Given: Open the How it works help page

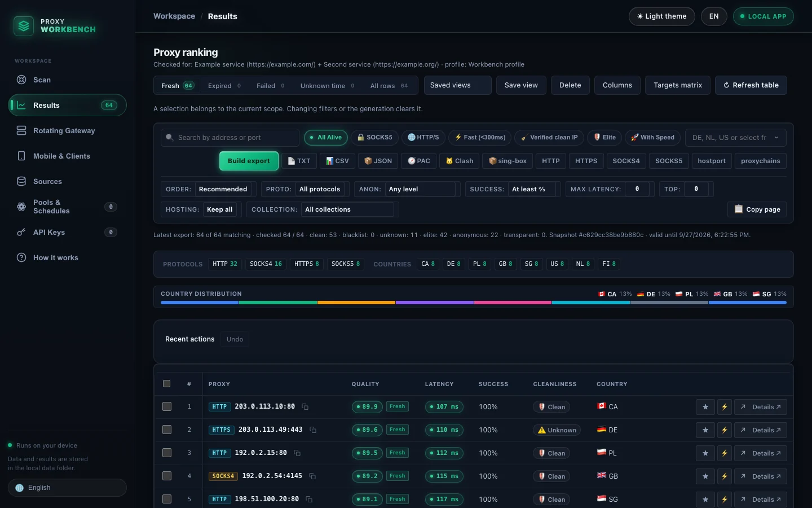Looking at the screenshot, I should [x=67, y=257].
